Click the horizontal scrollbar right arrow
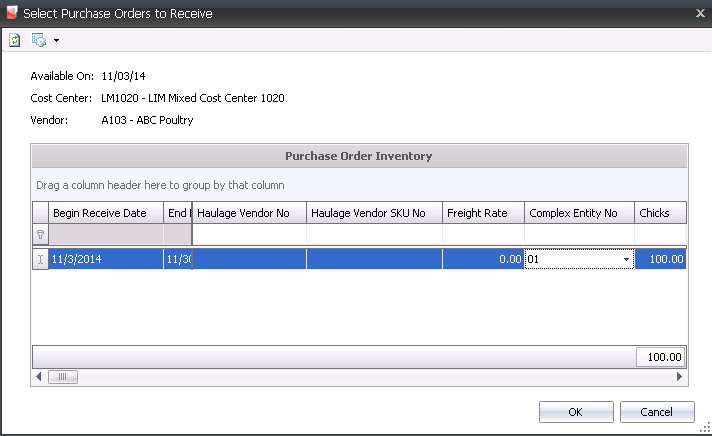The width and height of the screenshot is (712, 436). coord(680,377)
